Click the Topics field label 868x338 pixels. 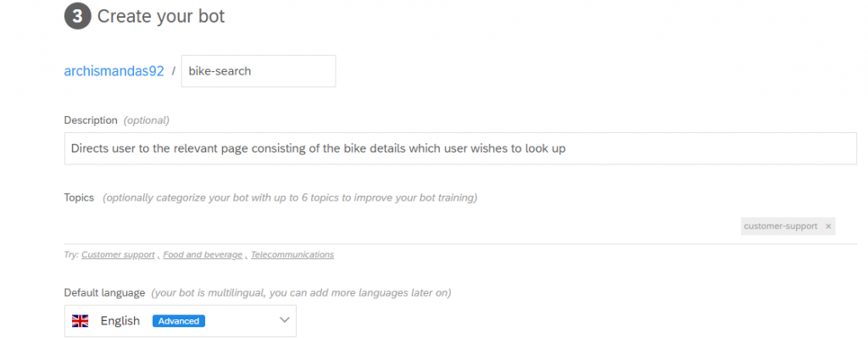79,197
